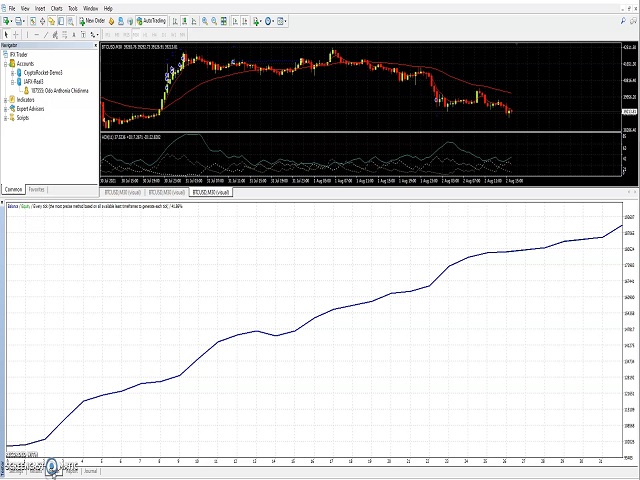This screenshot has width=640, height=480.
Task: Switch to Navigator Favorites tab
Action: point(37,189)
